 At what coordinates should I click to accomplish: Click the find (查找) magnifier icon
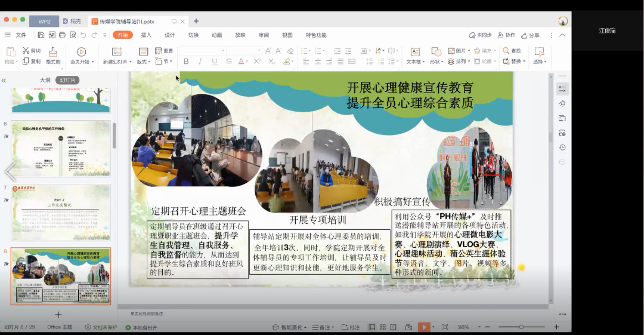pyautogui.click(x=504, y=51)
